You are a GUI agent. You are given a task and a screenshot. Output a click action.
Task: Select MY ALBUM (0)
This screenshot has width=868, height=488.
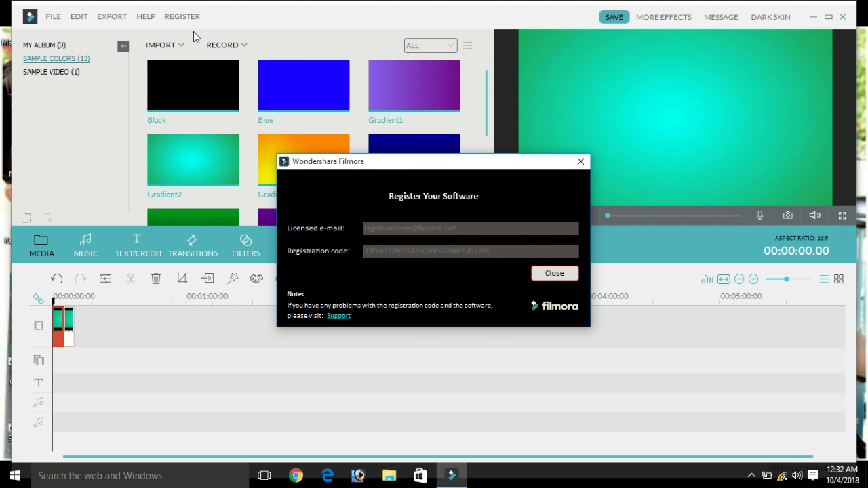(44, 45)
